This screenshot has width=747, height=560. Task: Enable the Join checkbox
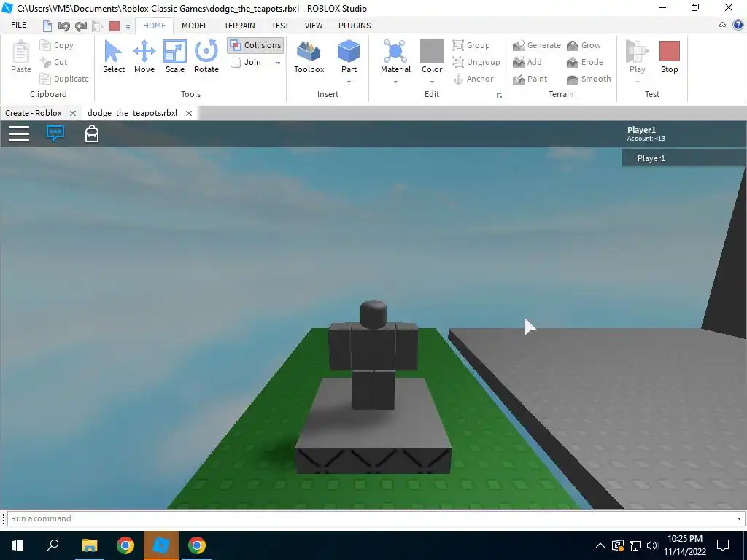235,62
